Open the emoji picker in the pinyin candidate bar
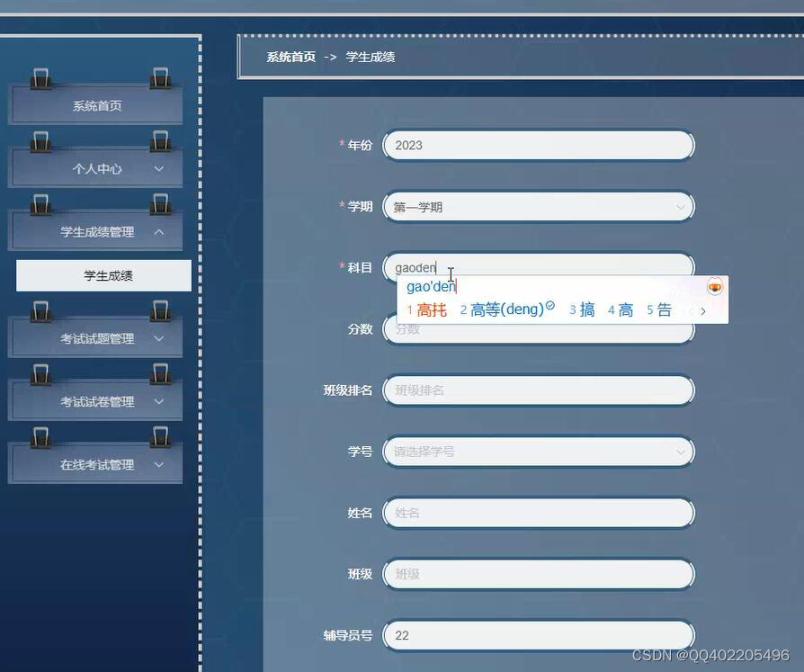Viewport: 804px width, 672px height. click(713, 287)
